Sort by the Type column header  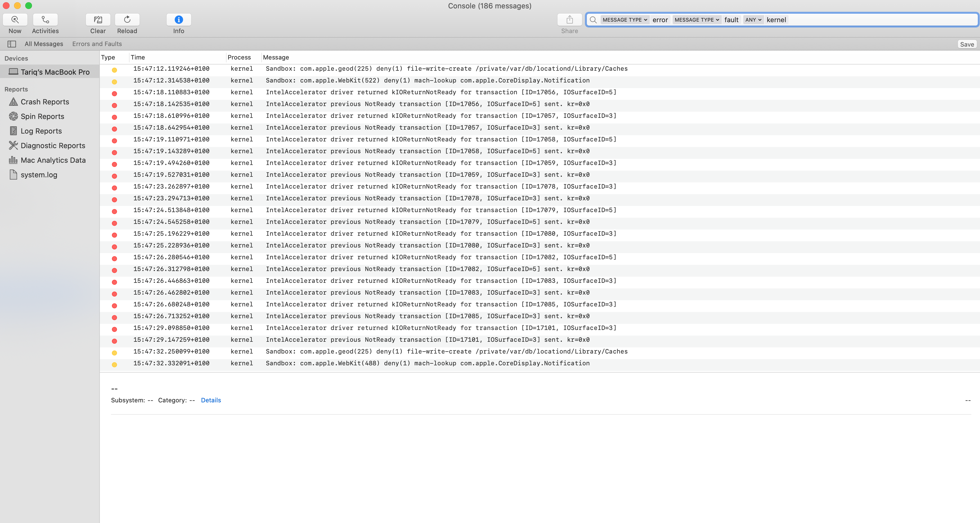coord(108,58)
